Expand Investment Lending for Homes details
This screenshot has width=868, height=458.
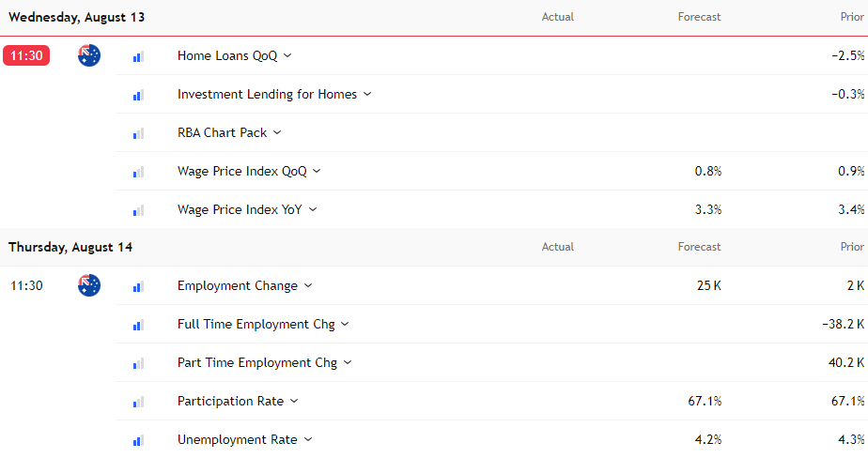pyautogui.click(x=367, y=94)
